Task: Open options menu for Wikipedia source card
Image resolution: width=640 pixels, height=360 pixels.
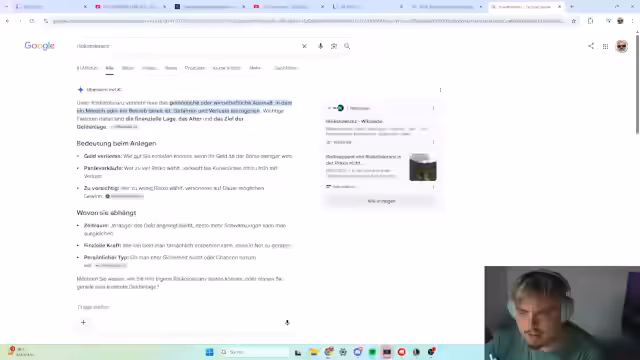Action: pos(433,108)
